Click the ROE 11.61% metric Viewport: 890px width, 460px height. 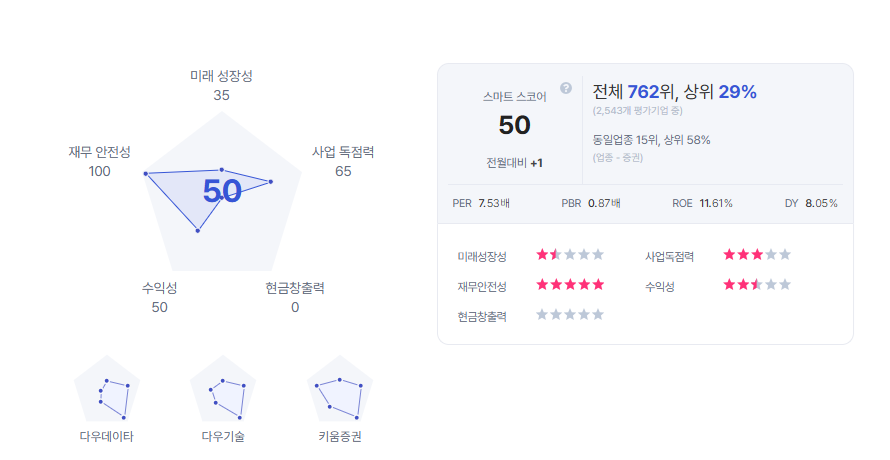pyautogui.click(x=702, y=203)
